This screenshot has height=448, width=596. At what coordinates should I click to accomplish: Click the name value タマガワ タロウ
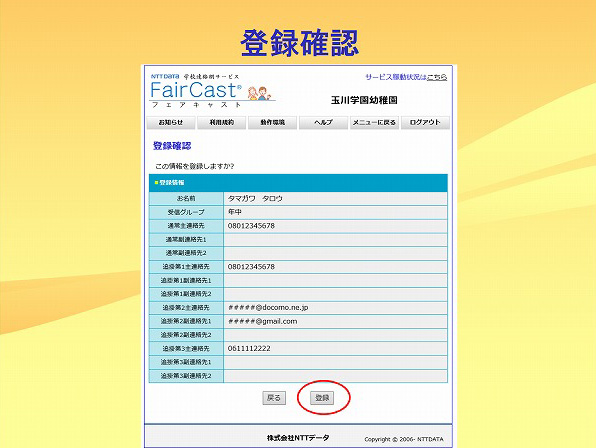tap(255, 198)
